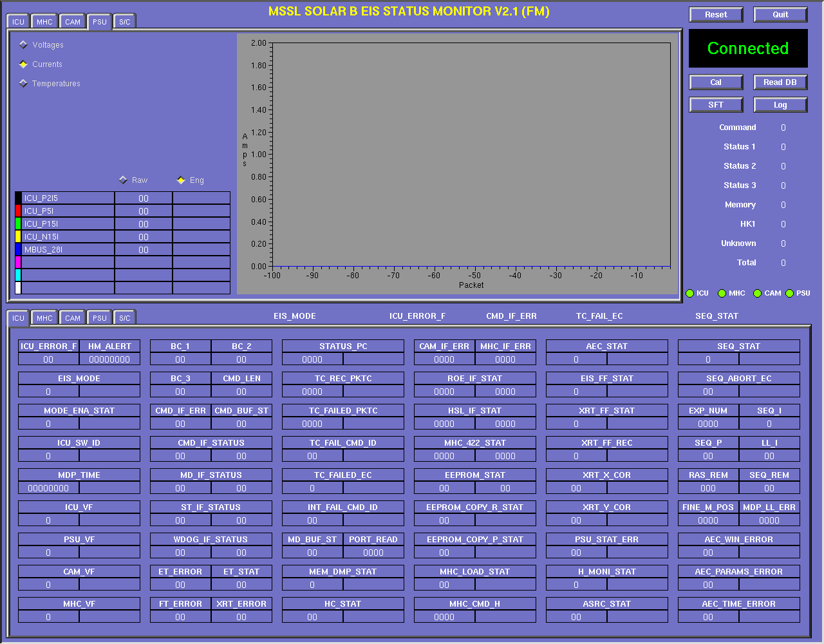Viewport: 824px width, 644px height.
Task: Click the TC_FAIL_EC header text
Action: tap(599, 316)
